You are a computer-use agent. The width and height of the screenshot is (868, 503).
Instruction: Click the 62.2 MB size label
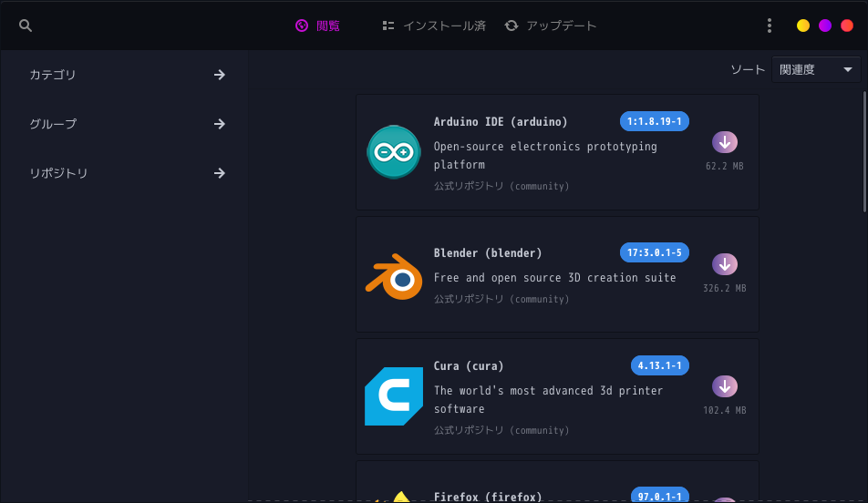click(725, 166)
